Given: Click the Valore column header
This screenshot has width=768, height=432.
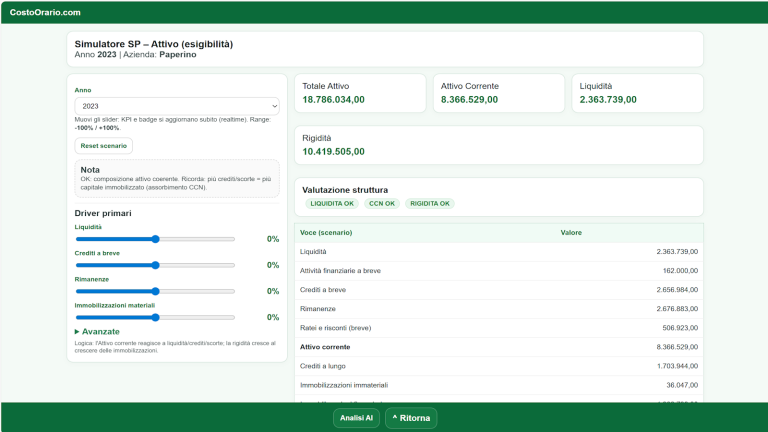Looking at the screenshot, I should click(x=571, y=232).
